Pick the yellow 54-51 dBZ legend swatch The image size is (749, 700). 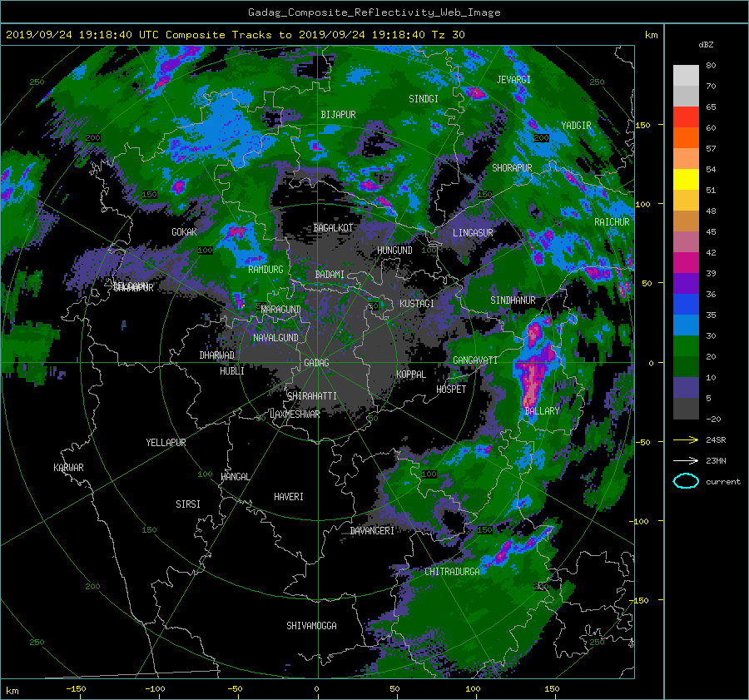click(686, 179)
